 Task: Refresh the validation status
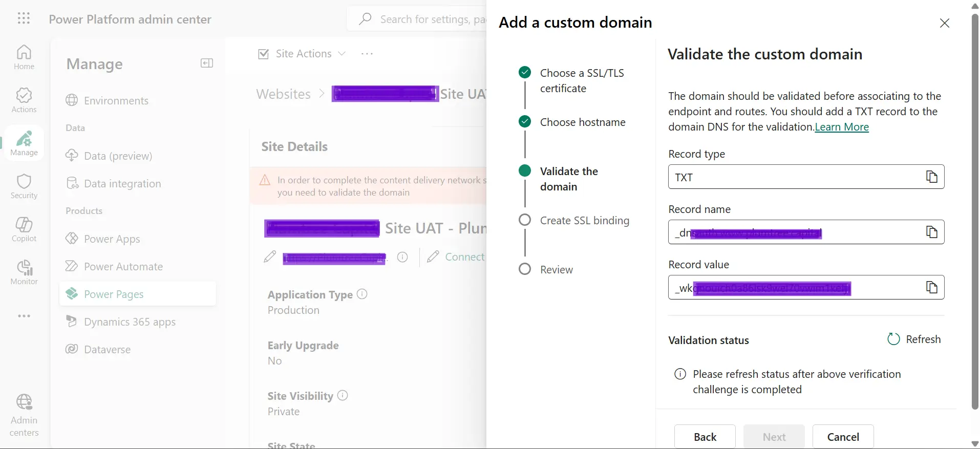[914, 339]
